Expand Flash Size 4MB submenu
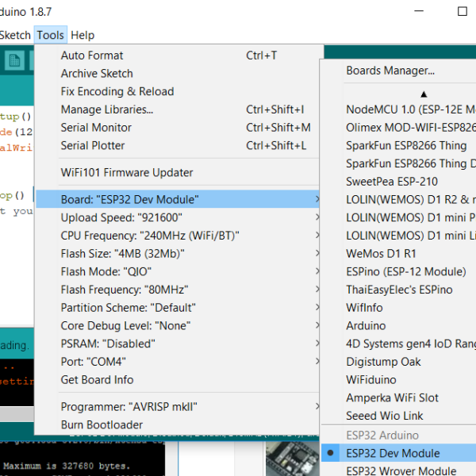 point(177,254)
